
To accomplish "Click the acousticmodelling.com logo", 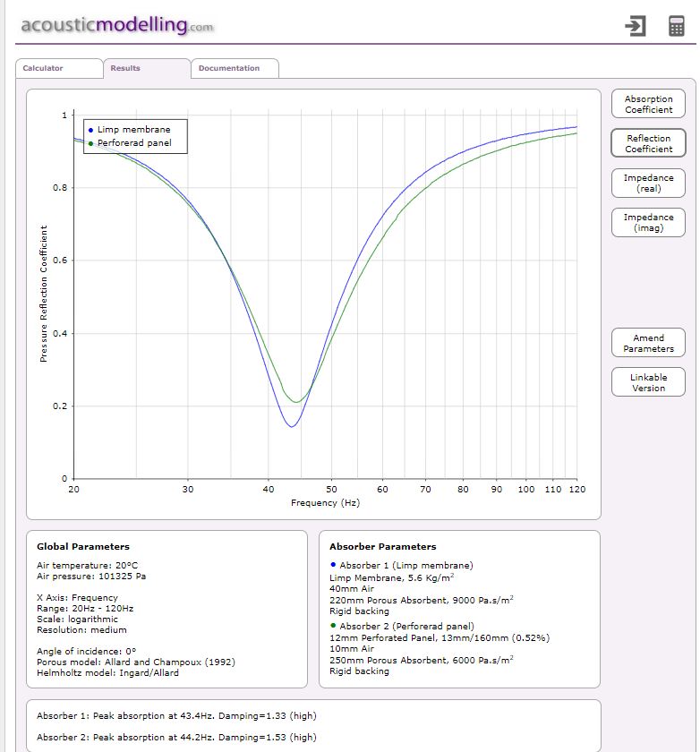I will [117, 25].
